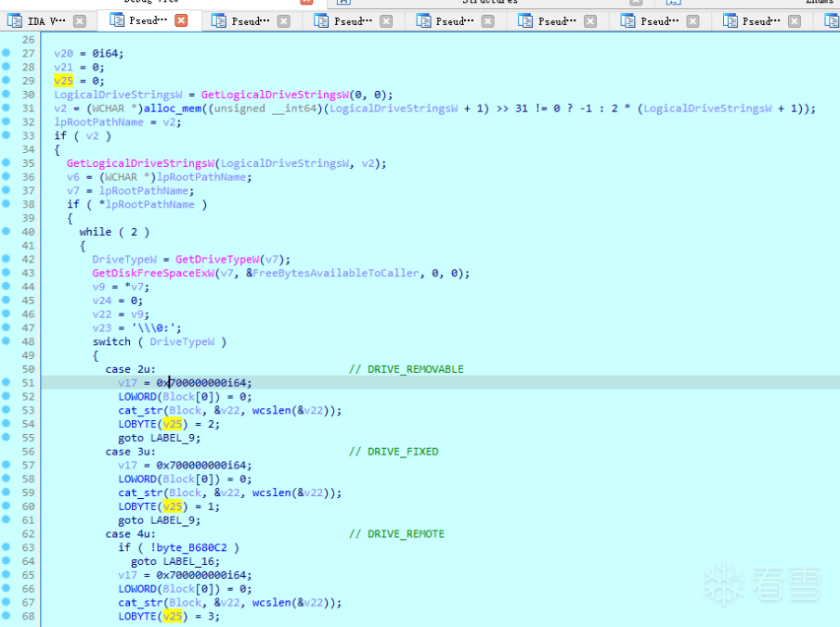Image resolution: width=840 pixels, height=627 pixels.
Task: Click LABEL_9 goto target on line 55
Action: coord(173,438)
